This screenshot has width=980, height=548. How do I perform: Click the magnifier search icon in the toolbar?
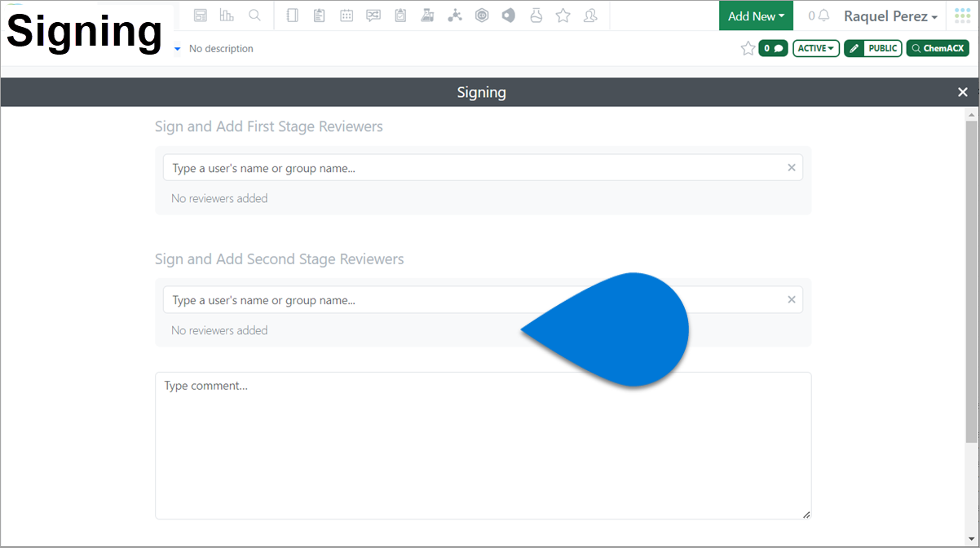coord(254,15)
